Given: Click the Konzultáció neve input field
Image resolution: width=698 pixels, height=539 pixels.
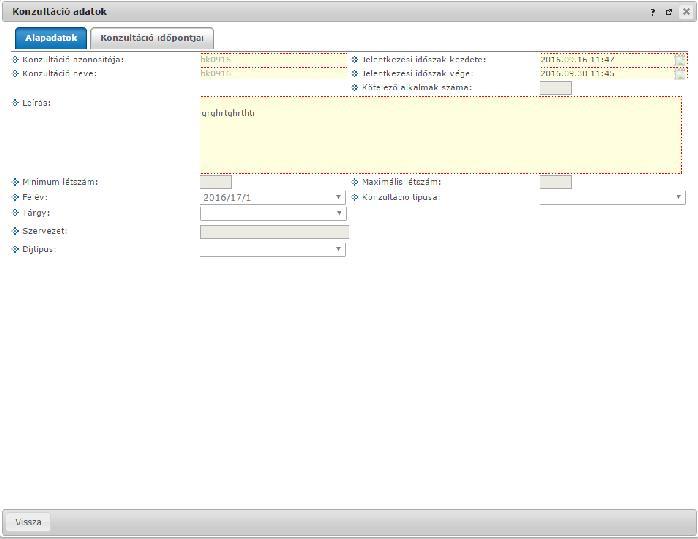Looking at the screenshot, I should [273, 73].
